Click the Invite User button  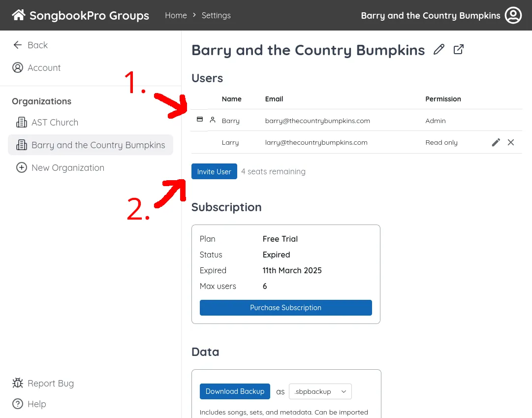pyautogui.click(x=214, y=171)
